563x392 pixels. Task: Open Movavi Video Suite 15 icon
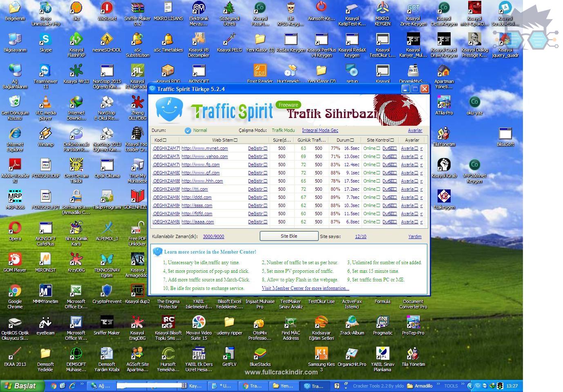(199, 327)
